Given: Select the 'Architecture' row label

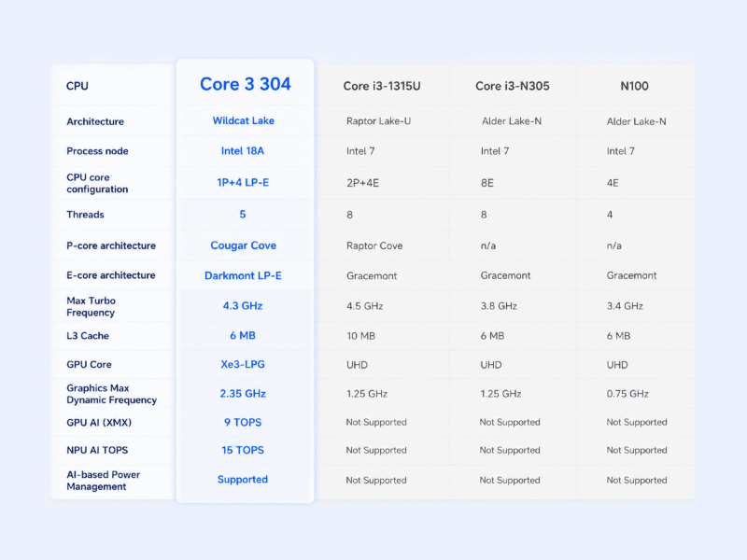Looking at the screenshot, I should coord(95,121).
